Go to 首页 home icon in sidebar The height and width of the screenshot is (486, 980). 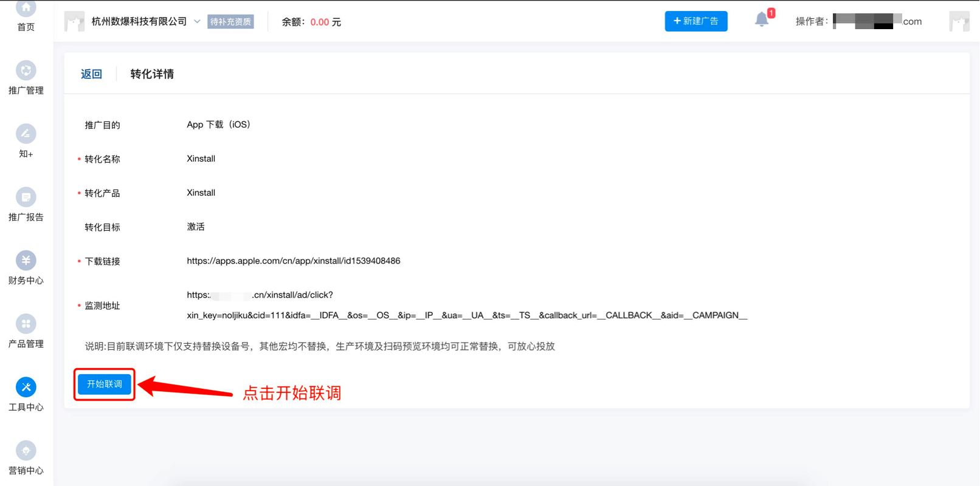click(26, 7)
